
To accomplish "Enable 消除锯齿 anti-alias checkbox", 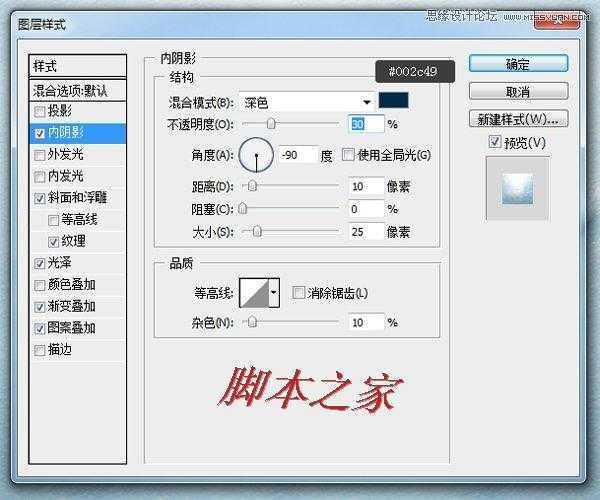I will click(x=298, y=293).
